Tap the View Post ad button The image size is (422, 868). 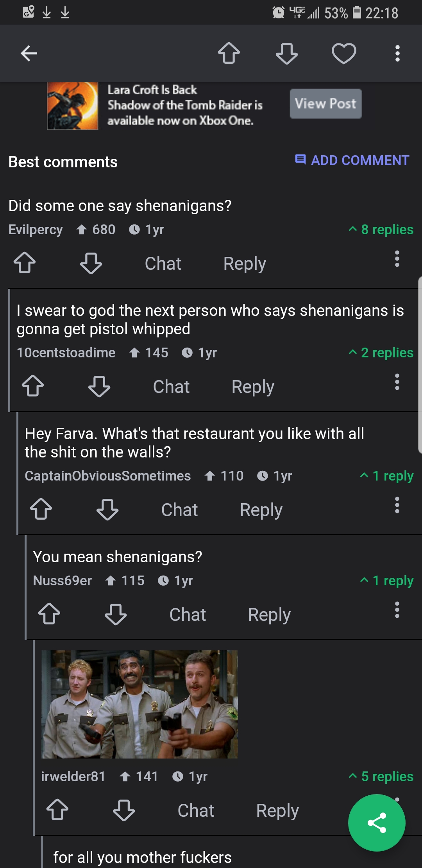pyautogui.click(x=325, y=104)
